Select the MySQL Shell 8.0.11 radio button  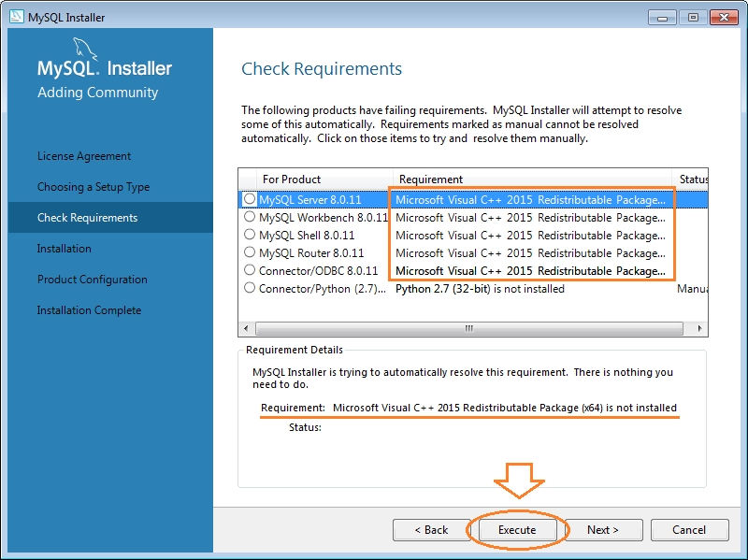250,235
